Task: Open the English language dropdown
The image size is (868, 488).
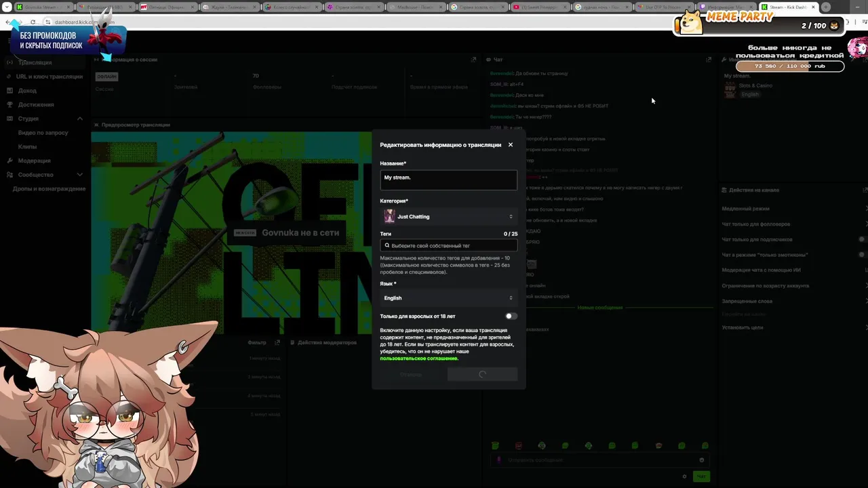Action: (448, 298)
